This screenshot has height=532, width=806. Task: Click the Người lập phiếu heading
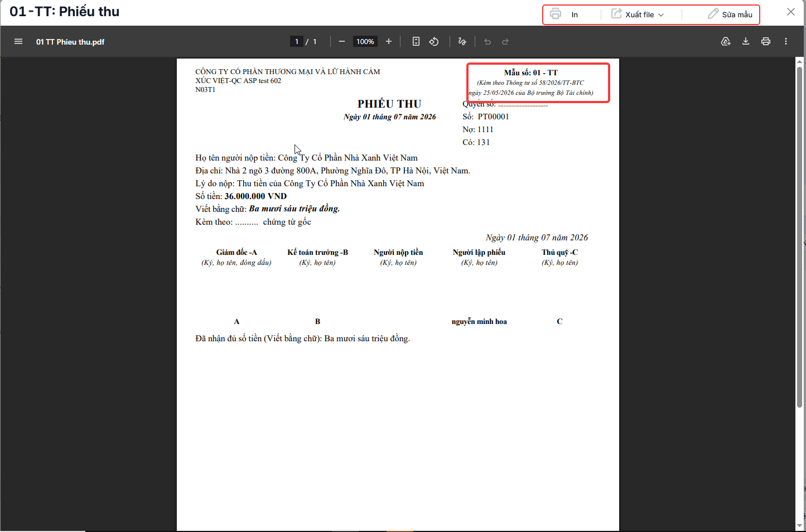(x=479, y=252)
